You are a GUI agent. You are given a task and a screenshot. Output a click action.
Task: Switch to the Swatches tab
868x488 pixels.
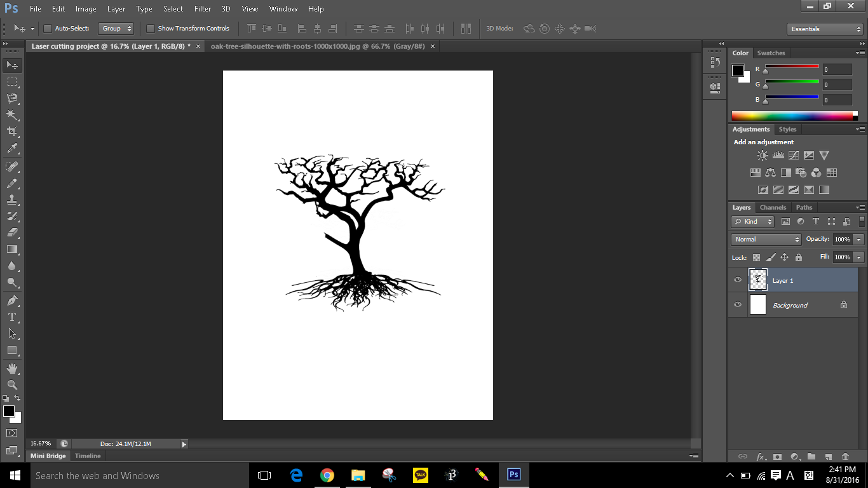tap(771, 53)
